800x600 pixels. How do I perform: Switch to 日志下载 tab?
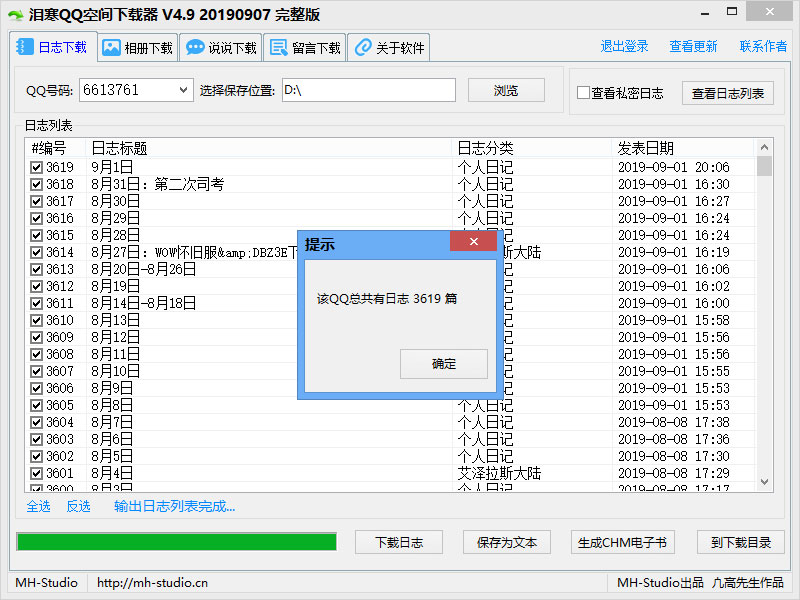[x=53, y=47]
